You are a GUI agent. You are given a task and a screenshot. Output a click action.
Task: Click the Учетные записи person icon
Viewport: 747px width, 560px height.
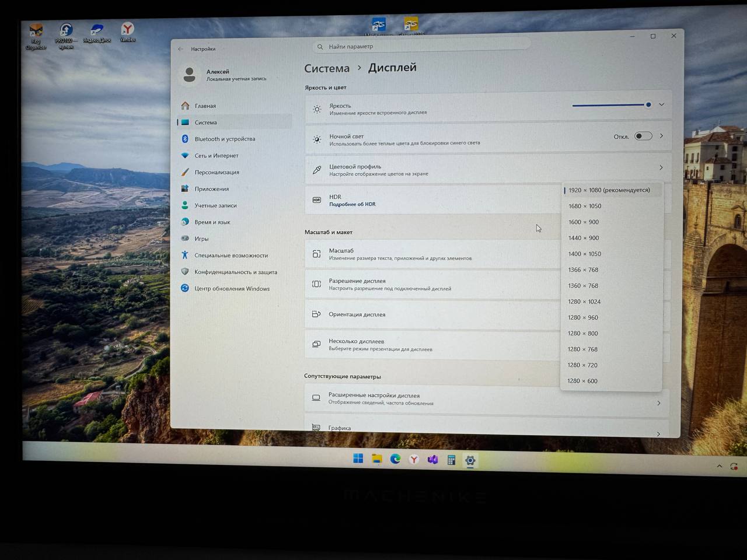(x=185, y=205)
